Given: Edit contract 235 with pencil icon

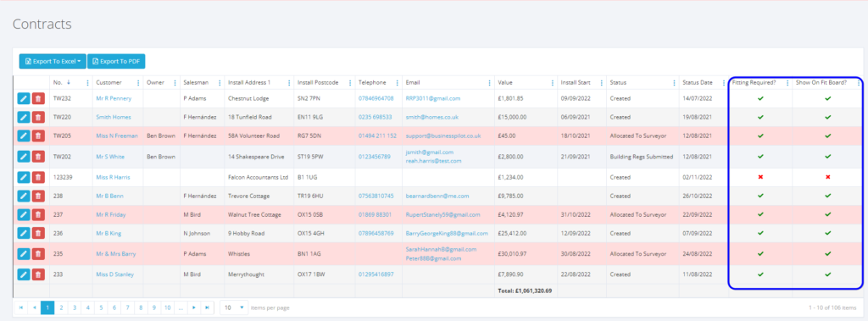Looking at the screenshot, I should click(23, 254).
